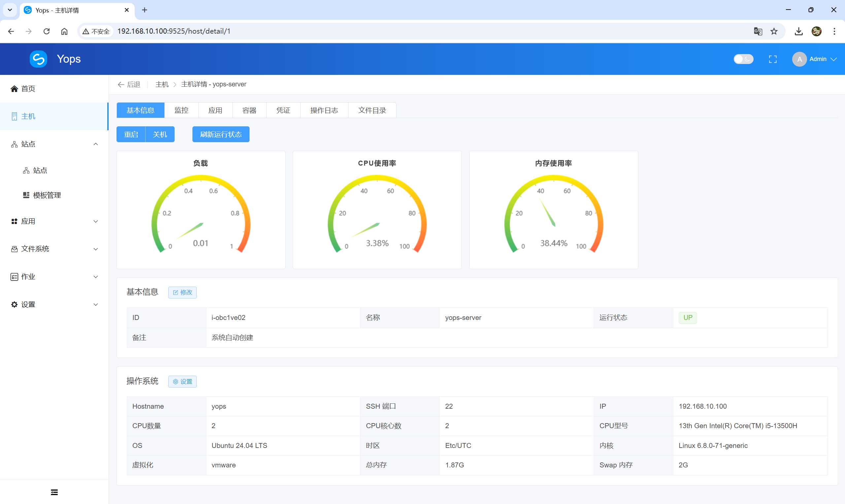Open 模板管理 template management item
This screenshot has width=845, height=504.
pyautogui.click(x=47, y=195)
